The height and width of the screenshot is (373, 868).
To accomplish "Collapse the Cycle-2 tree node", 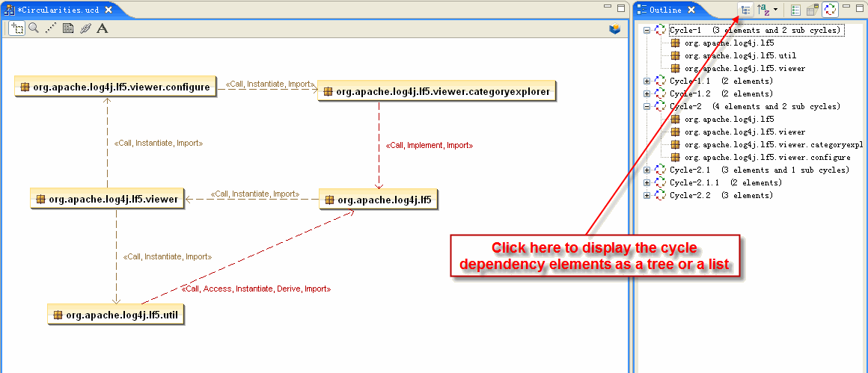I will click(647, 107).
